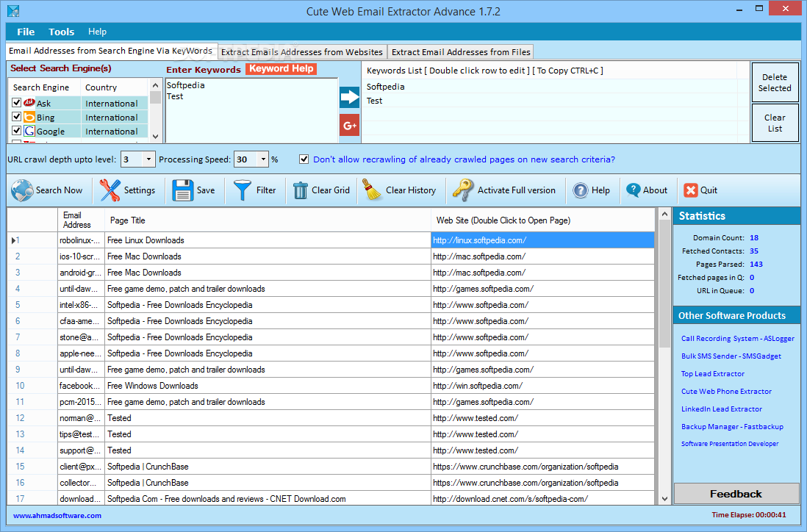Click the Email Address column header
The width and height of the screenshot is (807, 532).
(x=82, y=220)
